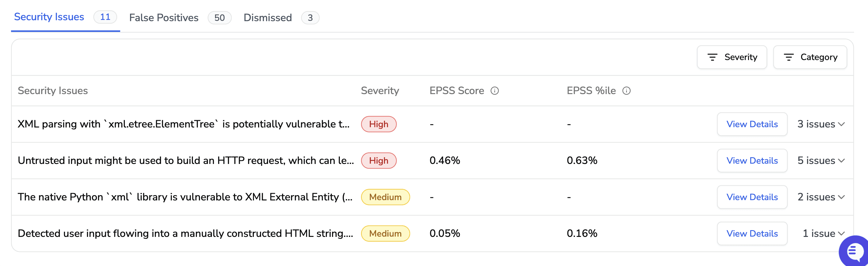868x266 pixels.
Task: Click the High badge on XML parsing row
Action: pos(378,124)
